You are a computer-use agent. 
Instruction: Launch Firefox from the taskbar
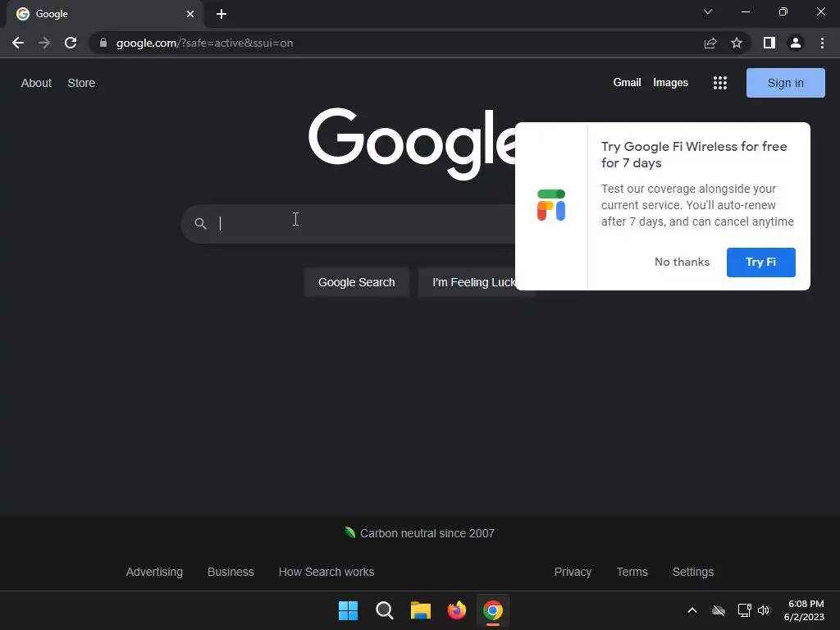[457, 610]
